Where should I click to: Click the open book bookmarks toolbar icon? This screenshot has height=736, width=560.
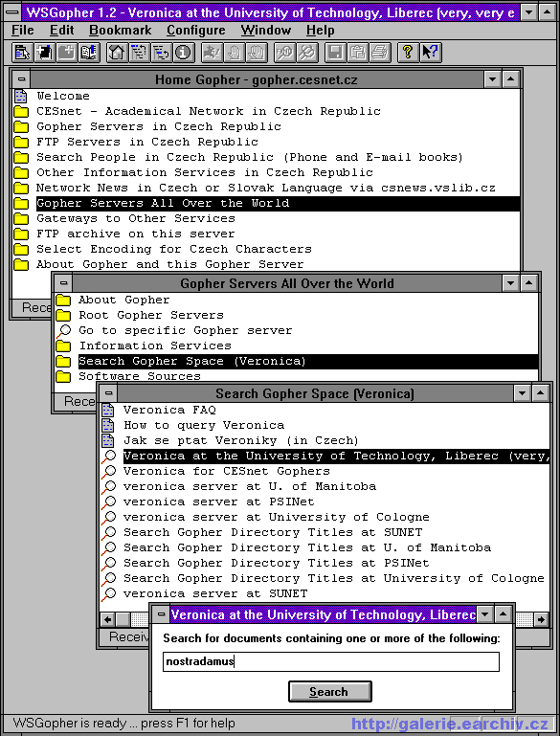[x=89, y=52]
